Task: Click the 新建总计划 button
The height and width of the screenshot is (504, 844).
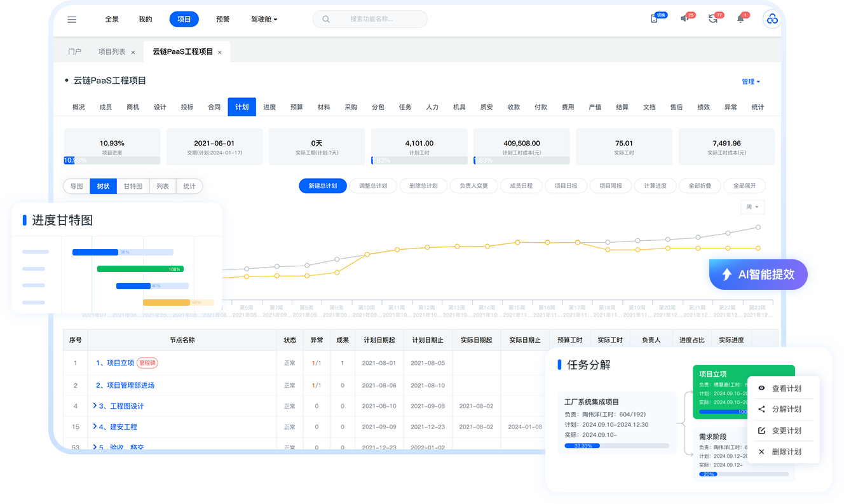Action: [323, 186]
